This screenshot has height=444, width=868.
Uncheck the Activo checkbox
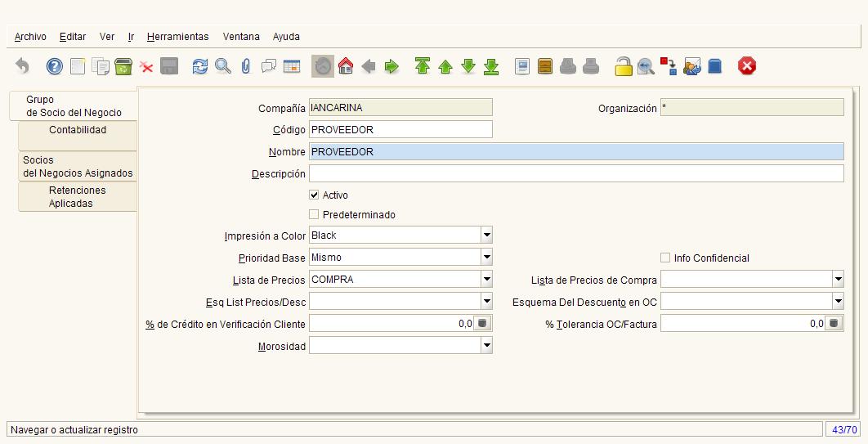point(314,195)
